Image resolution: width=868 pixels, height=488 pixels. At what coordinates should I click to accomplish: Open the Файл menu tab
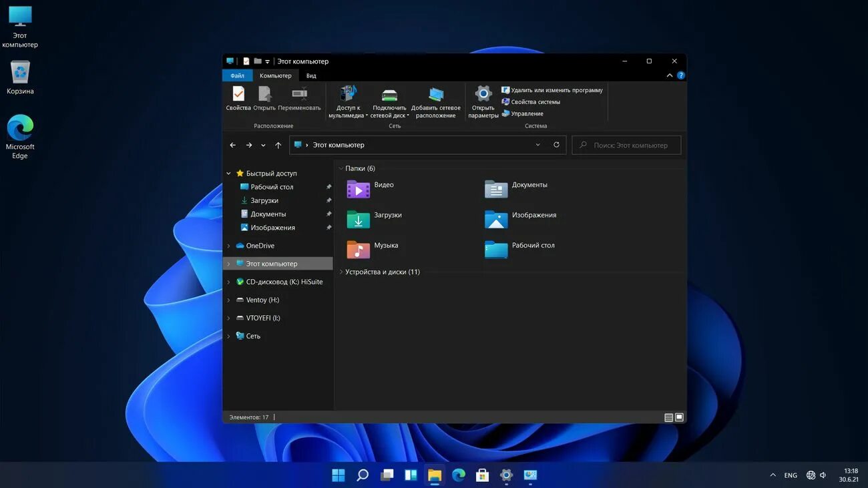click(237, 75)
